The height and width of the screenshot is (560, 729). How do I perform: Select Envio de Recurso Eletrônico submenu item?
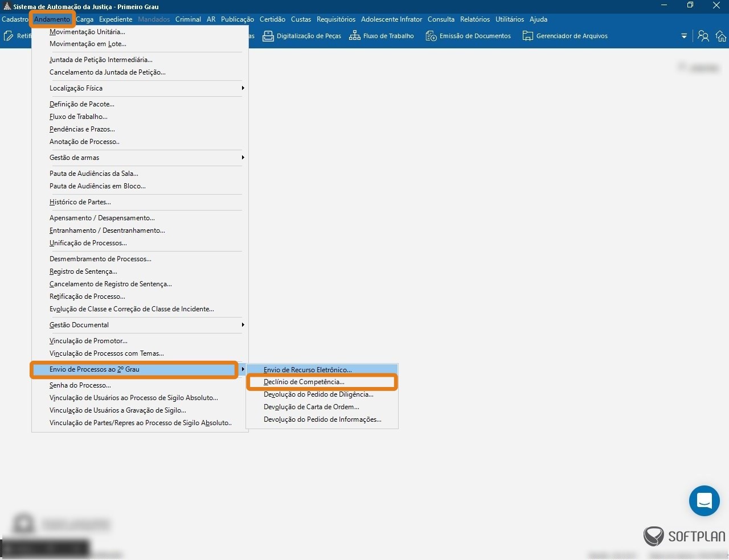point(322,370)
